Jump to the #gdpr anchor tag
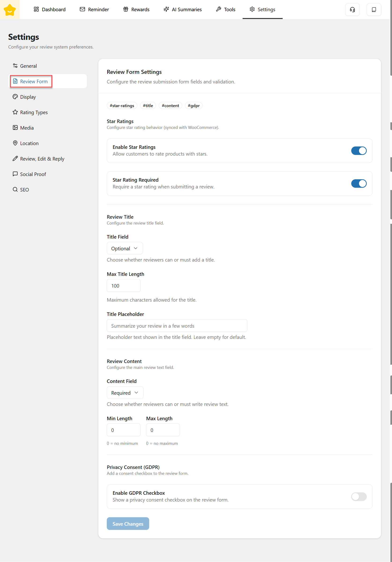Viewport: 392px width, 562px height. tap(193, 105)
